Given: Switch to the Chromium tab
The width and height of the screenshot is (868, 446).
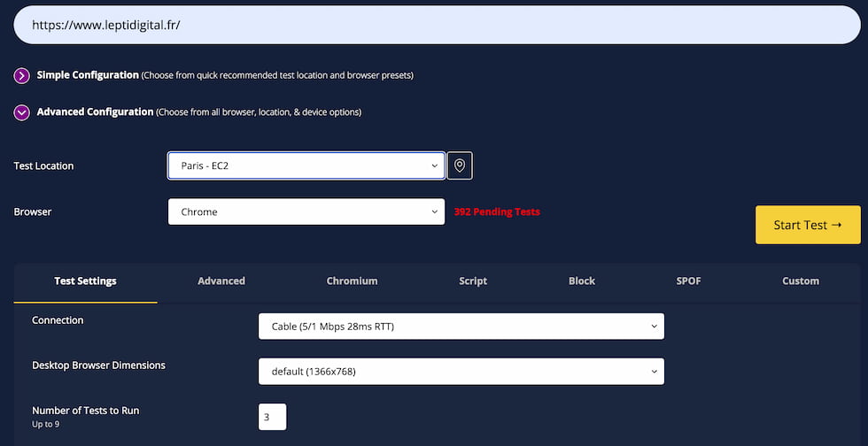Looking at the screenshot, I should 353,281.
